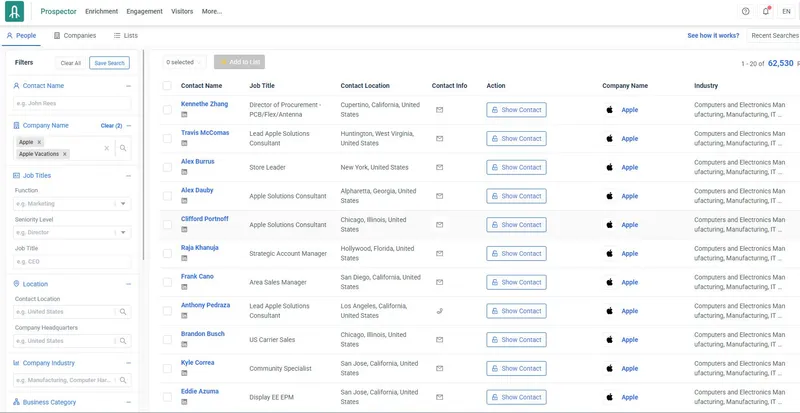This screenshot has height=413, width=800.
Task: Remove the Apple Vacations filter tag
Action: coord(65,154)
